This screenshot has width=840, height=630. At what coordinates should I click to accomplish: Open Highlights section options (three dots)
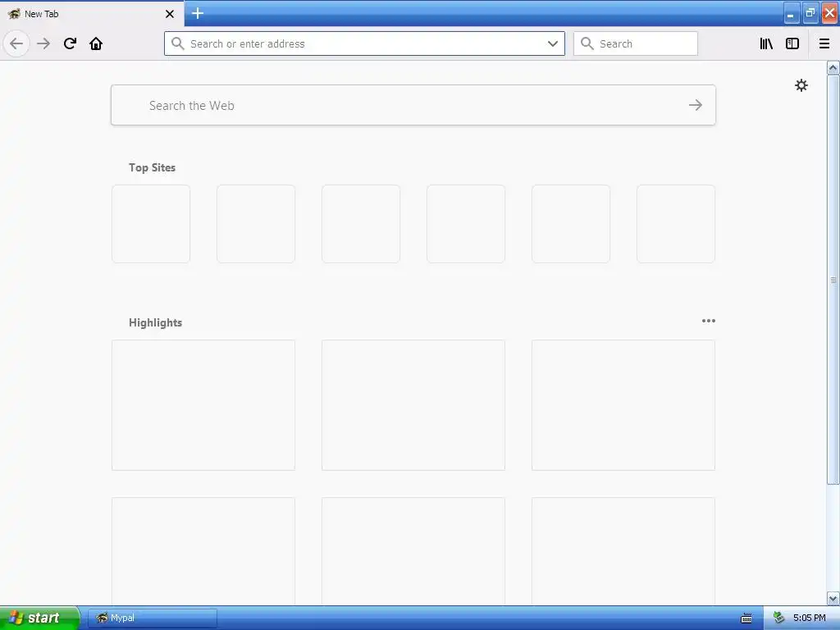click(708, 321)
